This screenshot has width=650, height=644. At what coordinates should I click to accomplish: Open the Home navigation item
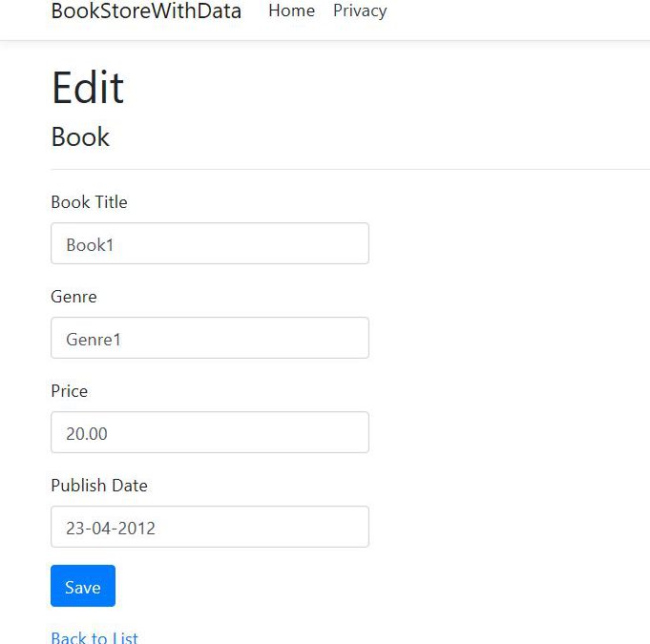click(291, 11)
